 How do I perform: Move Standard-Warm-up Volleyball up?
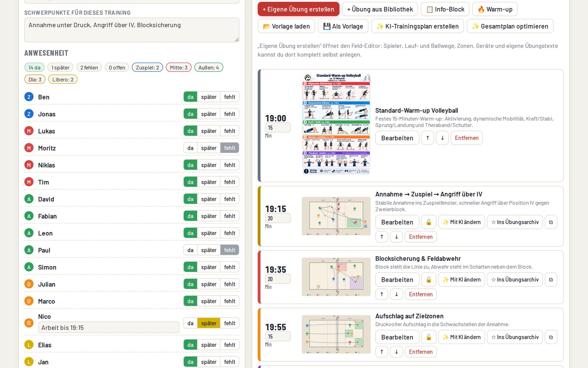pos(428,138)
